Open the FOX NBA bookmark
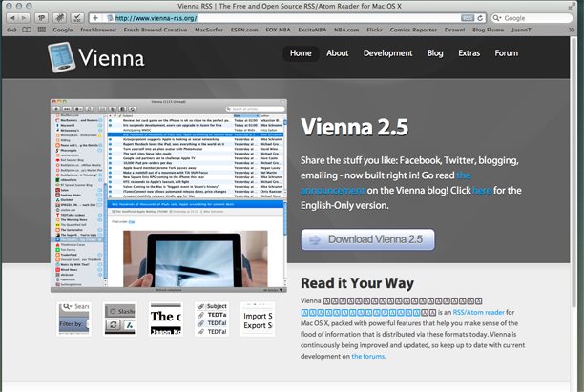The image size is (584, 392). (278, 30)
